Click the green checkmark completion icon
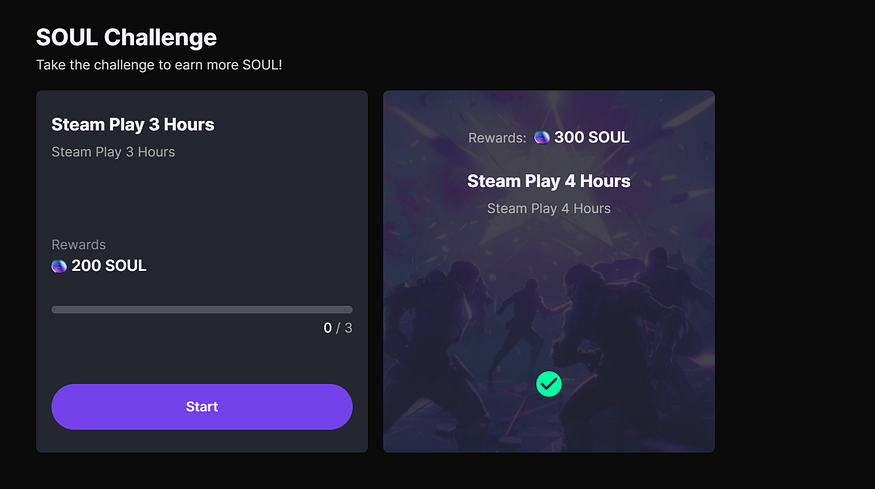The width and height of the screenshot is (875, 489). coord(549,384)
